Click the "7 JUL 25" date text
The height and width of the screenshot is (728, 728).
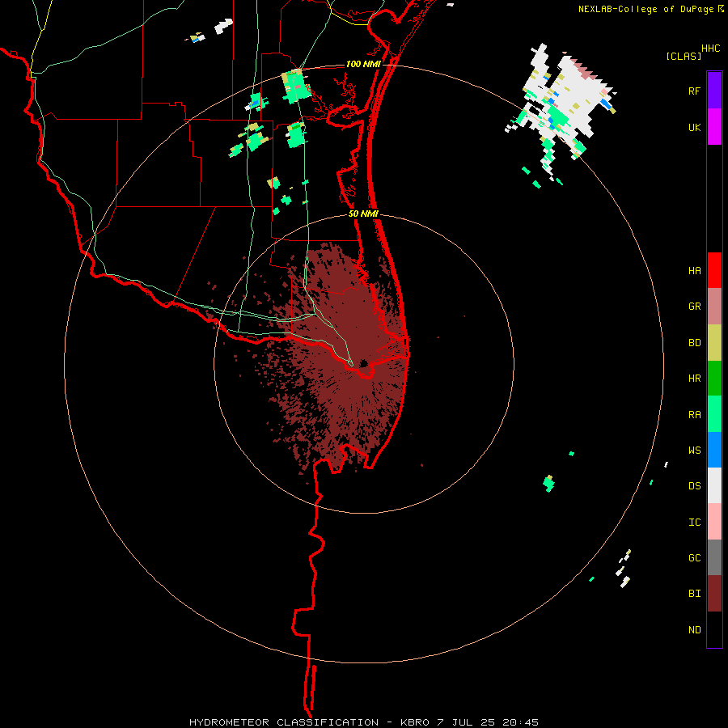pyautogui.click(x=466, y=722)
